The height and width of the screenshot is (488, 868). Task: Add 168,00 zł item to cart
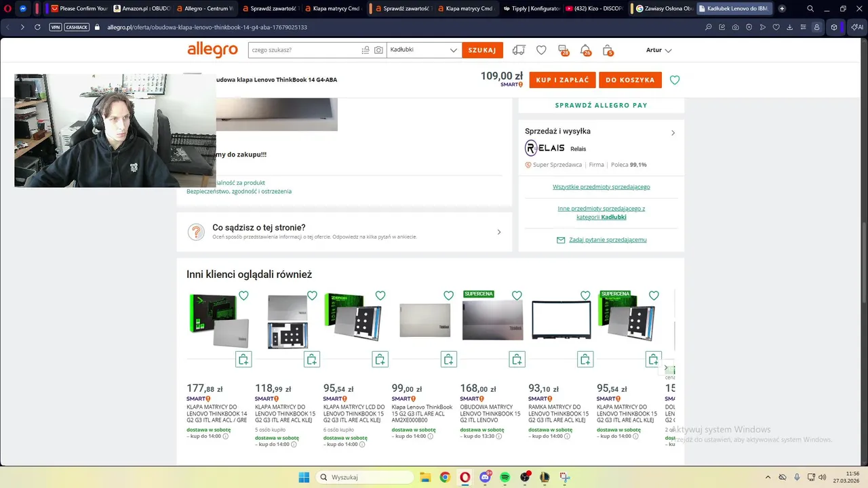coord(517,359)
